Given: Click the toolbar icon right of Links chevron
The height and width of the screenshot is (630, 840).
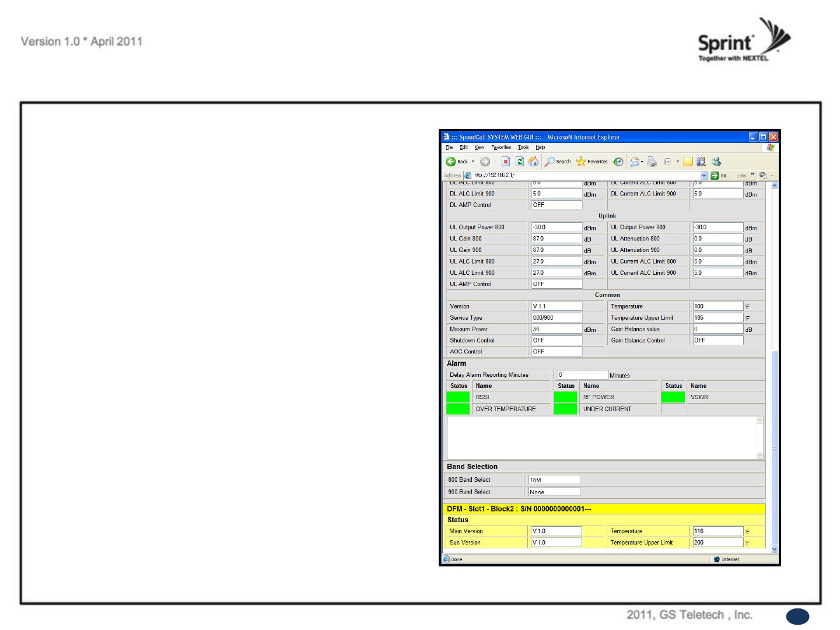Looking at the screenshot, I should (x=763, y=175).
